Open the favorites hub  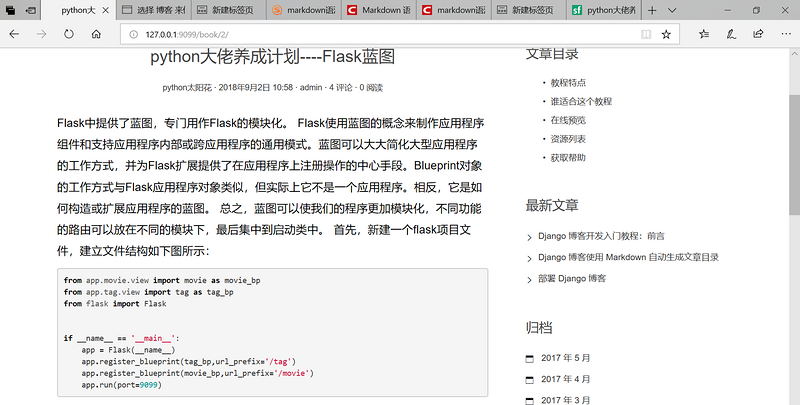coord(704,34)
